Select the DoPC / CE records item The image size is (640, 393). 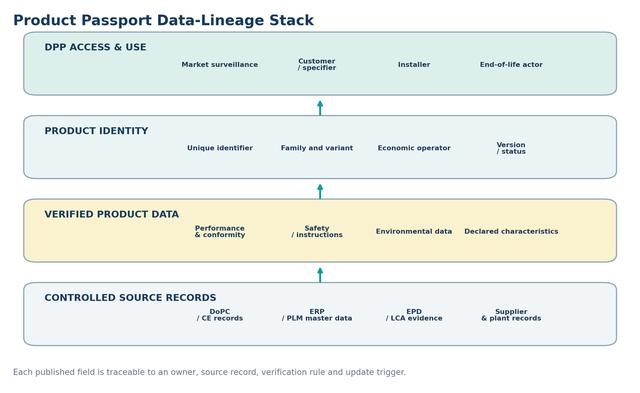click(220, 315)
